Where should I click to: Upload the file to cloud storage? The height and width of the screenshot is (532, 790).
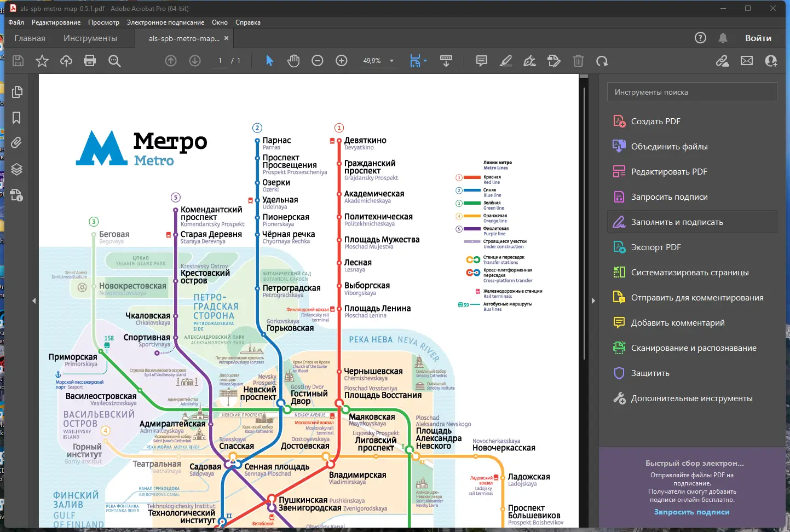pyautogui.click(x=66, y=61)
